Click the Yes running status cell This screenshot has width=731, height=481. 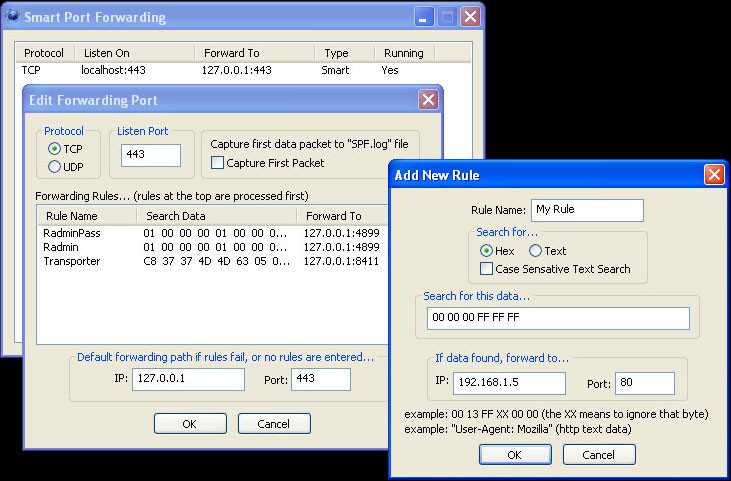pos(390,70)
